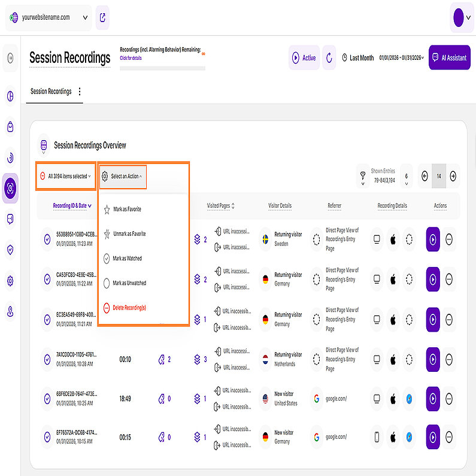The height and width of the screenshot is (476, 476).
Task: Open the AI Assistant
Action: 449,57
